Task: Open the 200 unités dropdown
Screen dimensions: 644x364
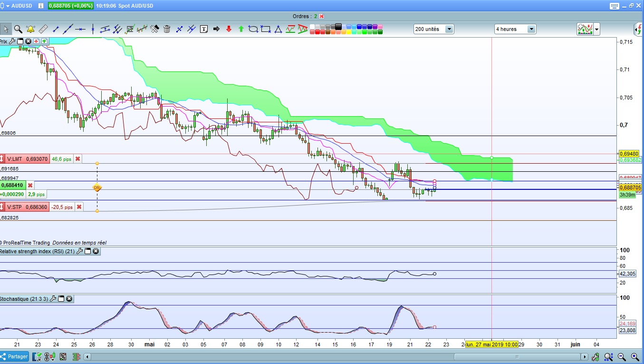Action: 449,29
